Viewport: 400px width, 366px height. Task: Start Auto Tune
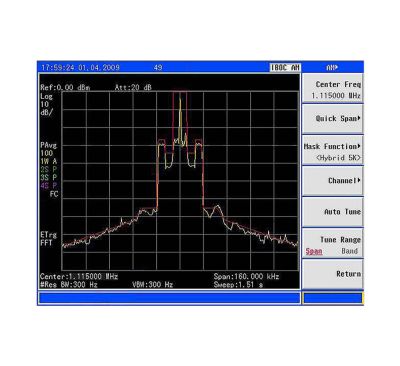pos(332,212)
